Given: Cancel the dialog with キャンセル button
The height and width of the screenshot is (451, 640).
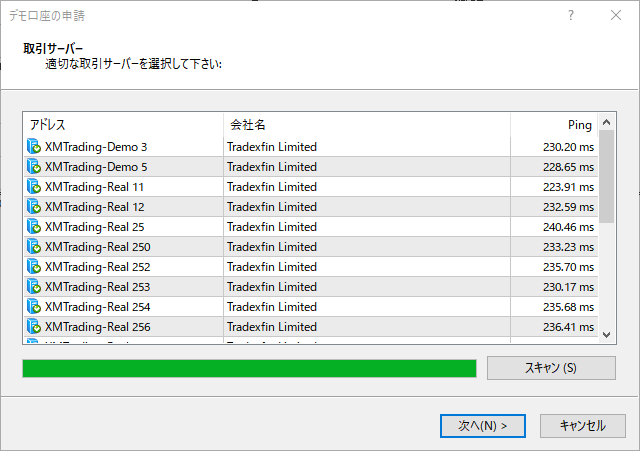Looking at the screenshot, I should pyautogui.click(x=582, y=426).
